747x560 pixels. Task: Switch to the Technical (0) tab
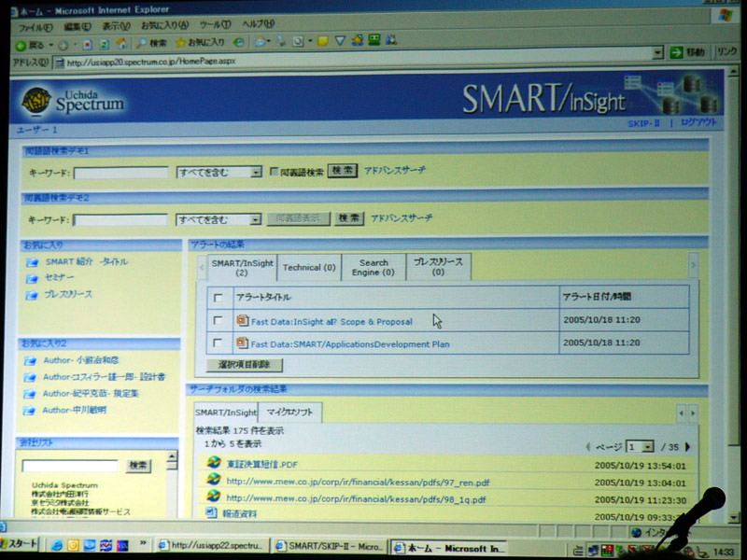coord(309,268)
